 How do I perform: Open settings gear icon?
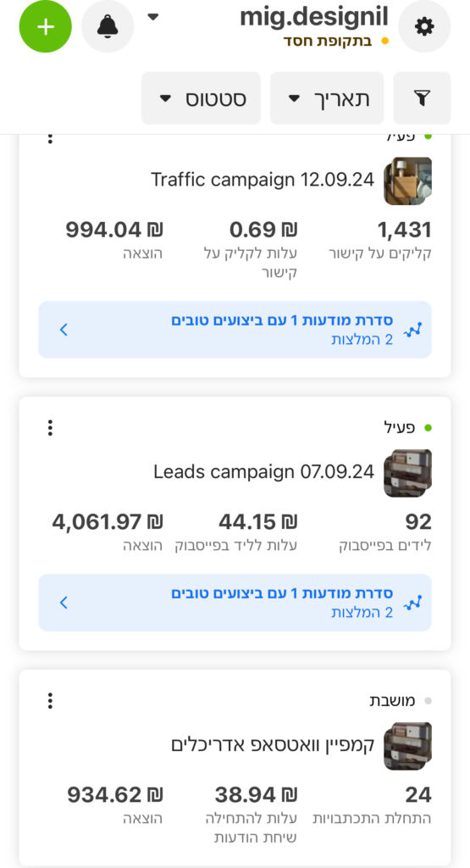[424, 26]
